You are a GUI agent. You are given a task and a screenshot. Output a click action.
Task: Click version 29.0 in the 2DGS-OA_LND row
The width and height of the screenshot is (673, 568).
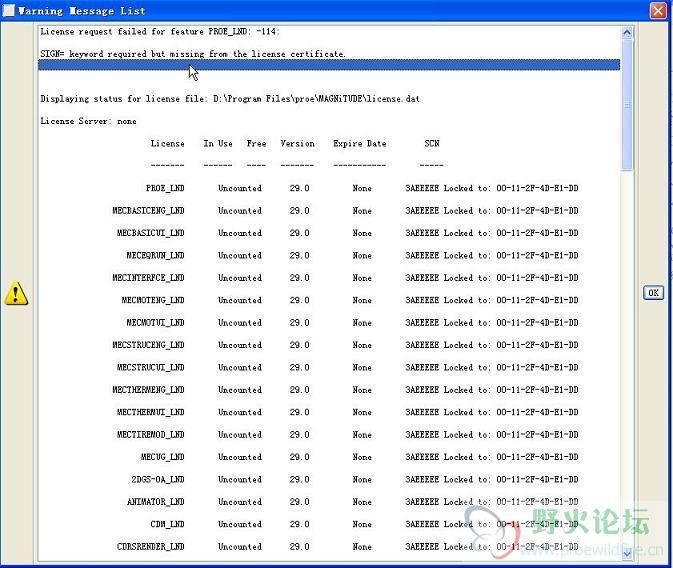[299, 479]
